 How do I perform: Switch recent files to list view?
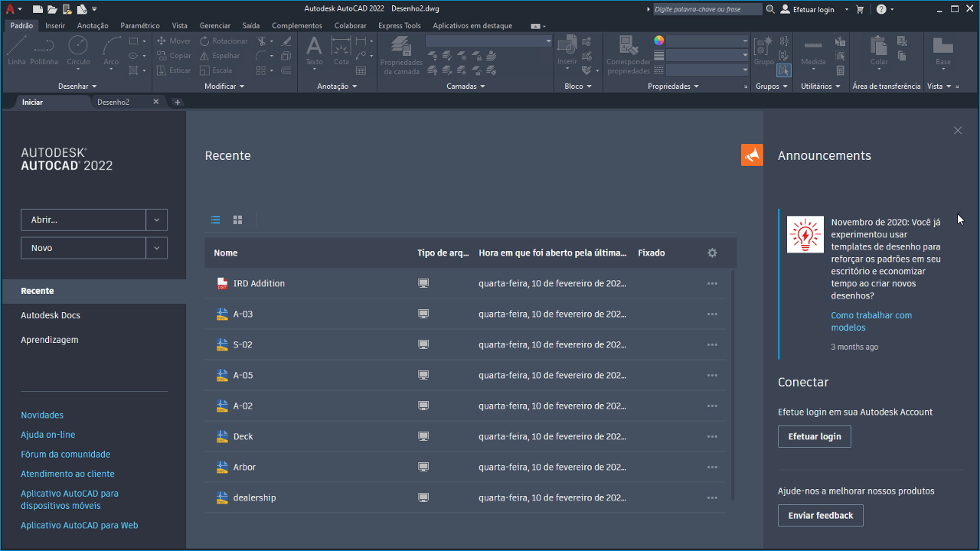[x=216, y=220]
